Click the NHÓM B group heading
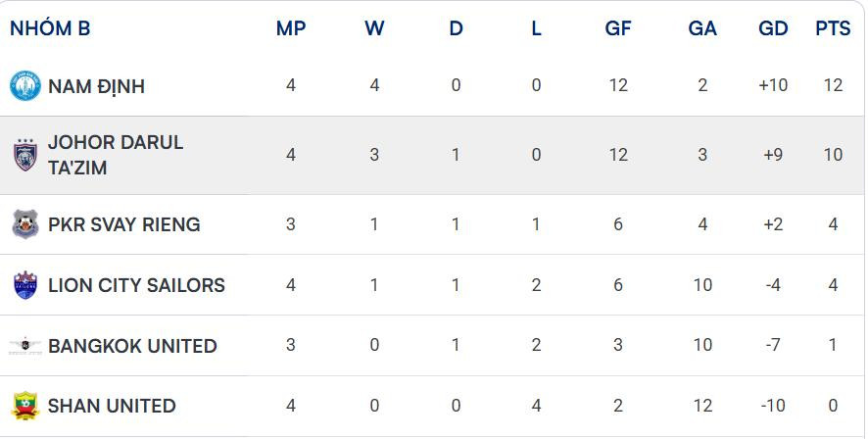 pyautogui.click(x=50, y=28)
